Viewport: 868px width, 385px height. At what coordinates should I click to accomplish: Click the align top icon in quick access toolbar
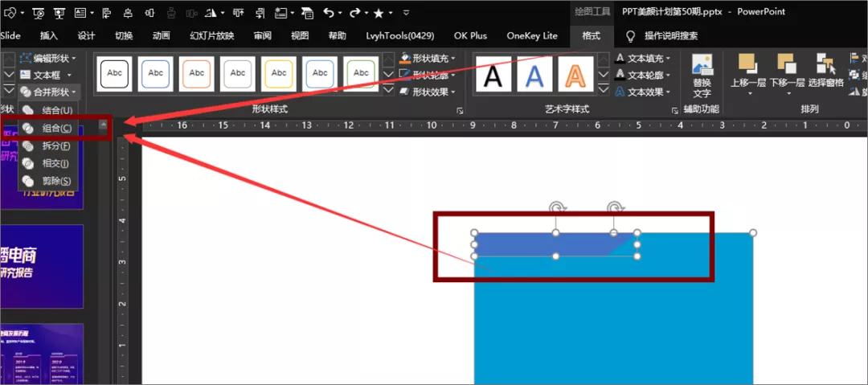pos(239,11)
